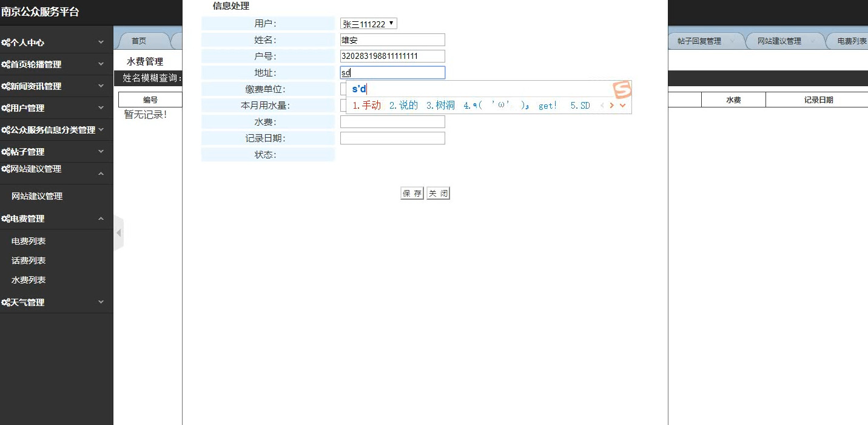Open the 网站建议管理 tab dropdown arrow
Viewport: 868px width, 425px height.
tap(812, 41)
